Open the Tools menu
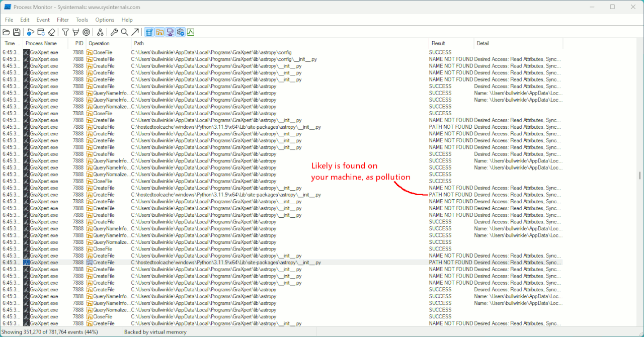This screenshot has width=644, height=337. pyautogui.click(x=82, y=20)
